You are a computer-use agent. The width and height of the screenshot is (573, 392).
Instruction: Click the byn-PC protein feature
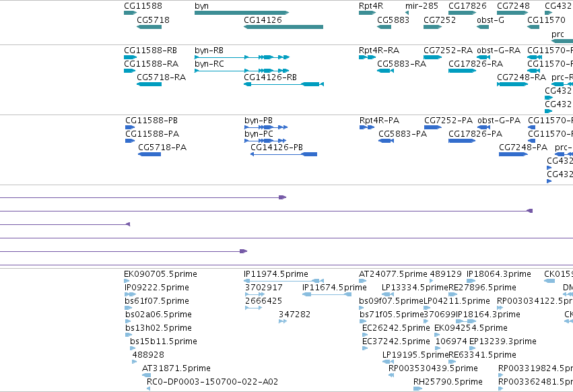click(265, 141)
